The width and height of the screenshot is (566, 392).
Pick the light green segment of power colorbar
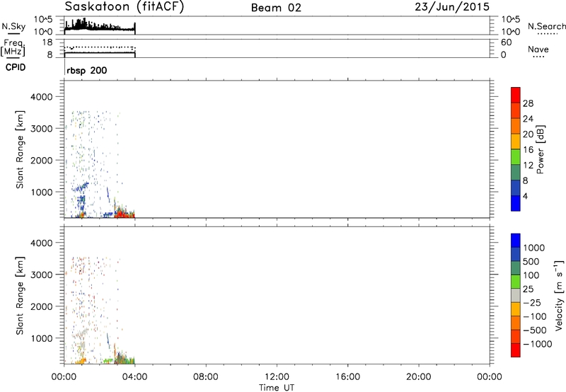tap(516, 157)
